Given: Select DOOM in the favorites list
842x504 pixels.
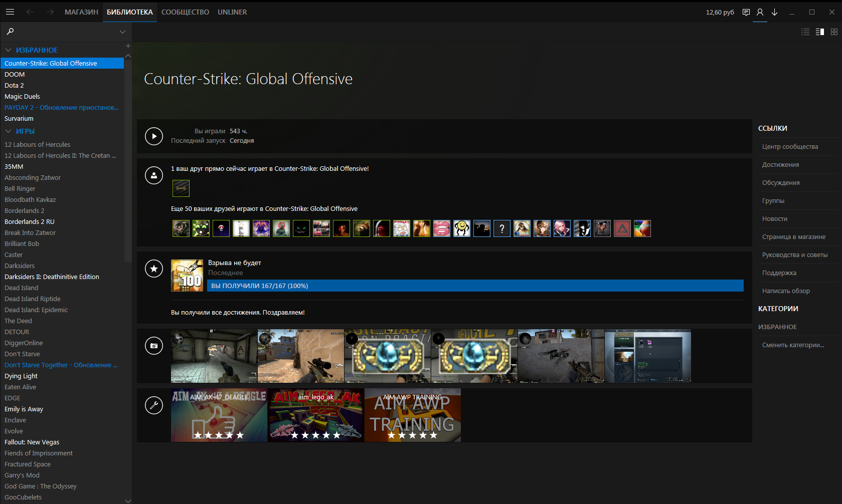Looking at the screenshot, I should [62, 74].
